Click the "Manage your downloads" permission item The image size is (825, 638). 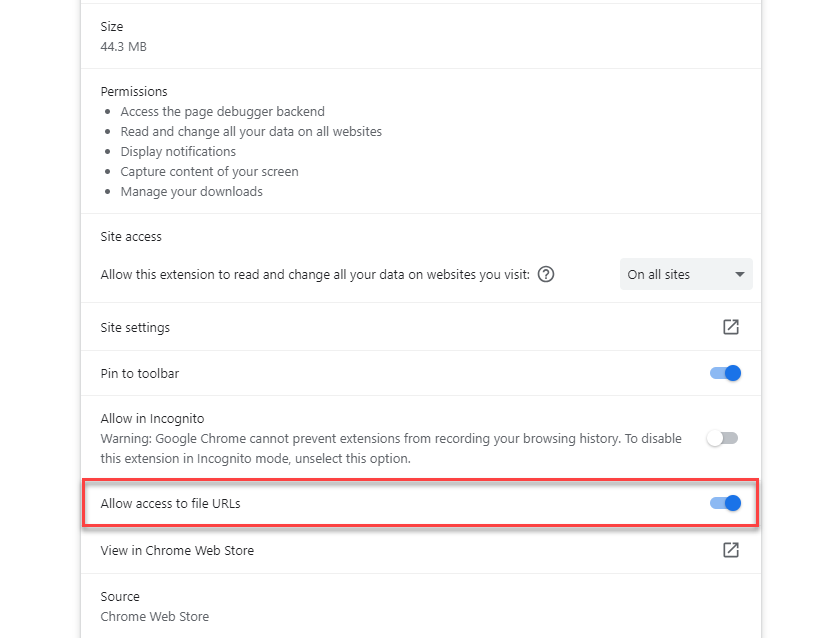pos(191,191)
